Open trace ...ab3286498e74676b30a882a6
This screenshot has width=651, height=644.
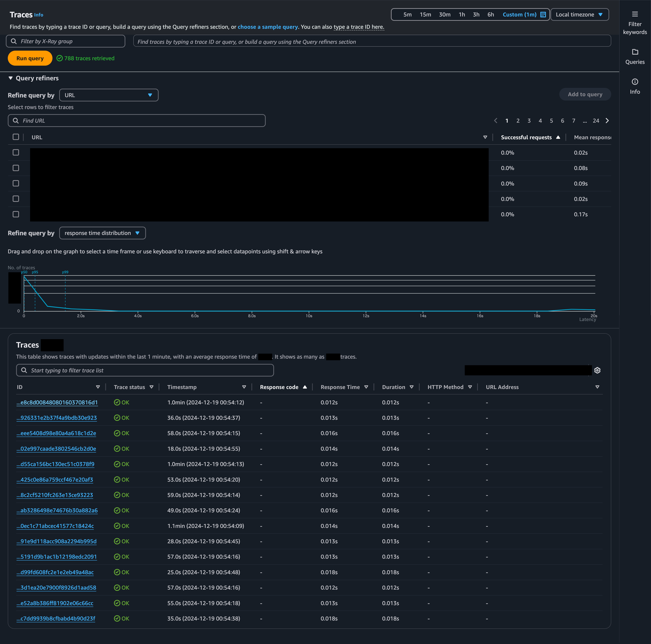coord(57,510)
